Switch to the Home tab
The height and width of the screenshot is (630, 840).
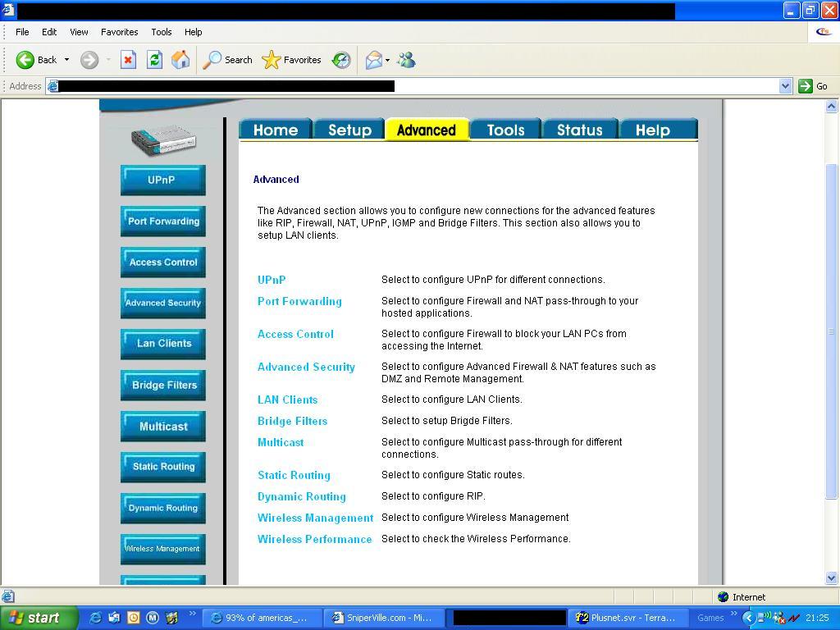pos(276,130)
